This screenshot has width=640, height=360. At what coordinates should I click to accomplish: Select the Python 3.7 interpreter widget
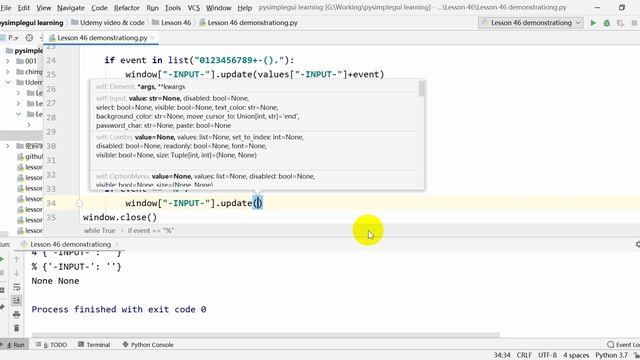611,355
